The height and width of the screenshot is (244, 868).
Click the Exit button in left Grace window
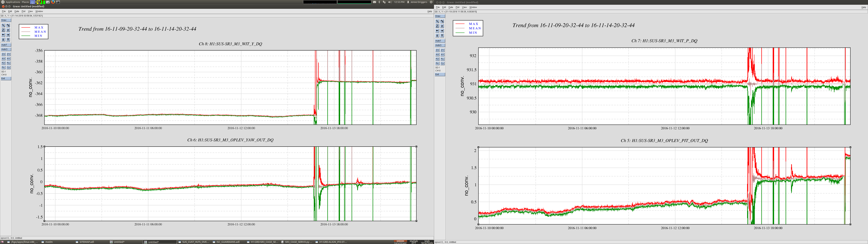click(x=6, y=78)
